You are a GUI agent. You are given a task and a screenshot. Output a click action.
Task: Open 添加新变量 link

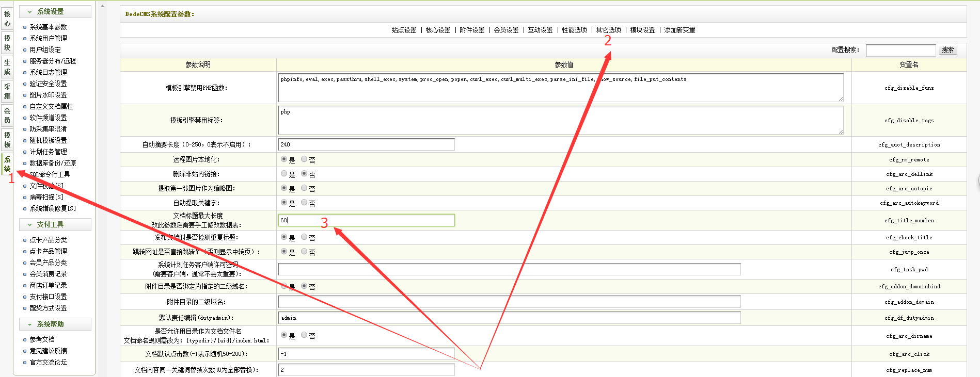coord(679,30)
